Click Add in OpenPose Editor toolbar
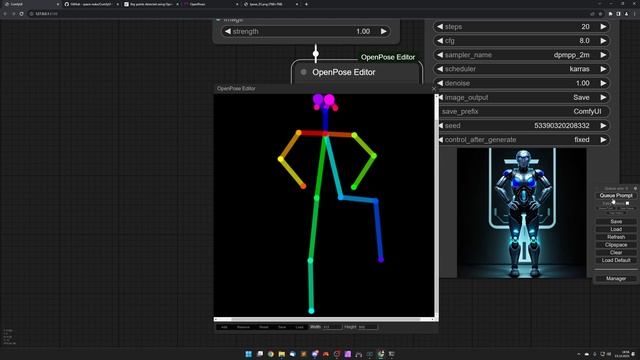This screenshot has height=360, width=640. point(224,327)
